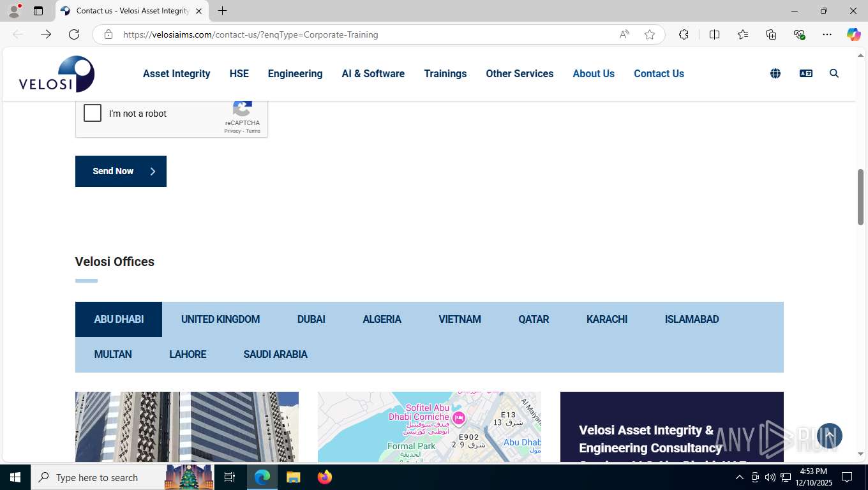Select the Abu Dhabi office tab

tap(119, 319)
